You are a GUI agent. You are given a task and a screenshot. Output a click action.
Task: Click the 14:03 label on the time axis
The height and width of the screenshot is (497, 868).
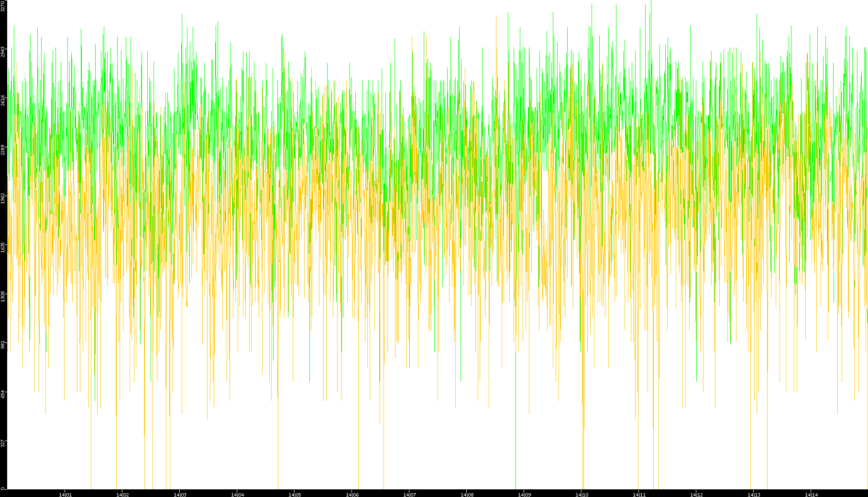point(180,494)
